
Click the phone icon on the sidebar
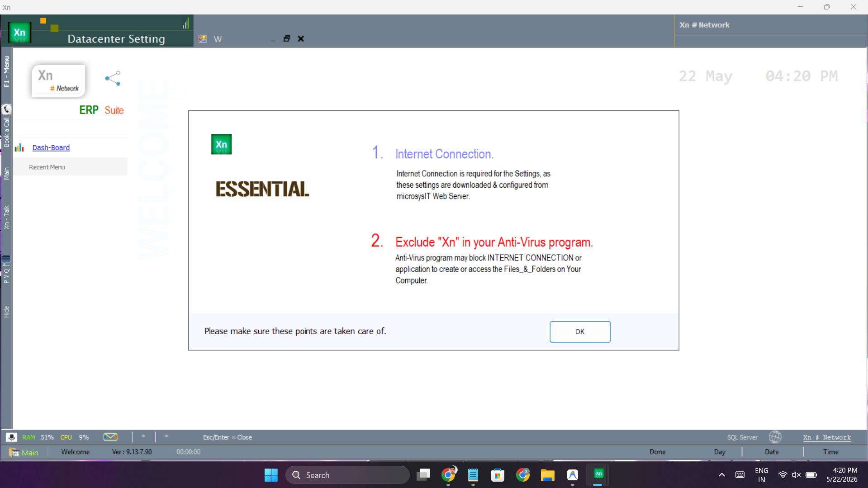coord(6,109)
